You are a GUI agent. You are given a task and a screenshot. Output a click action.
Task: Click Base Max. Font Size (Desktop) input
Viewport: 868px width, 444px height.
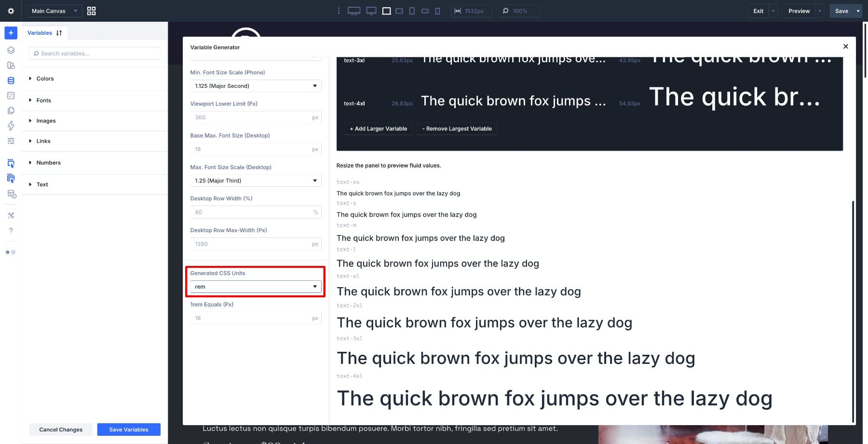256,149
